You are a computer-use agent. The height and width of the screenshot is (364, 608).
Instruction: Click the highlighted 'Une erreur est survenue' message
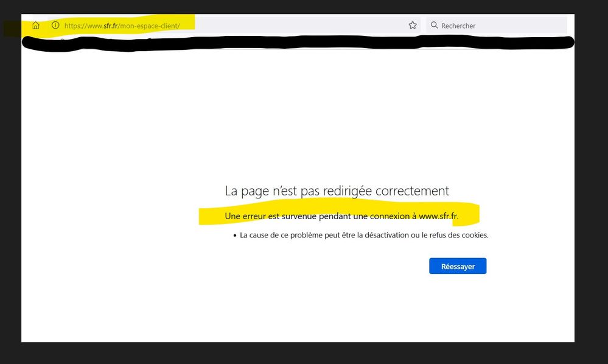point(274,216)
